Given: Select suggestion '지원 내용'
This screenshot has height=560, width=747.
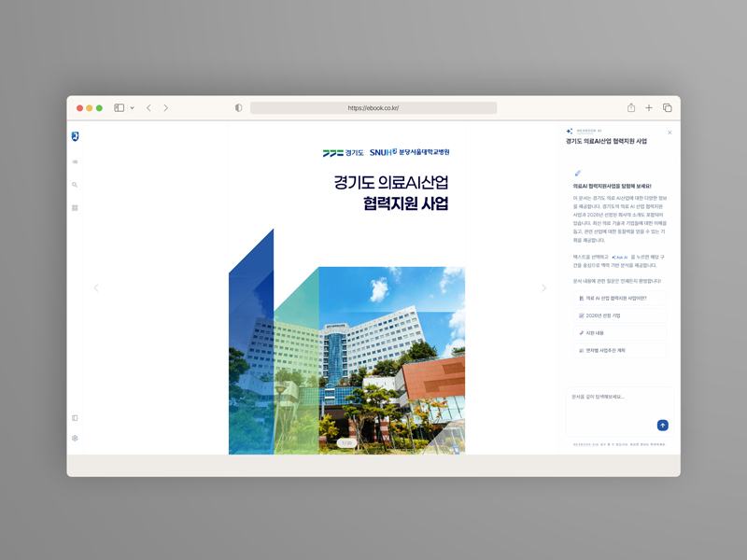Looking at the screenshot, I should (620, 333).
